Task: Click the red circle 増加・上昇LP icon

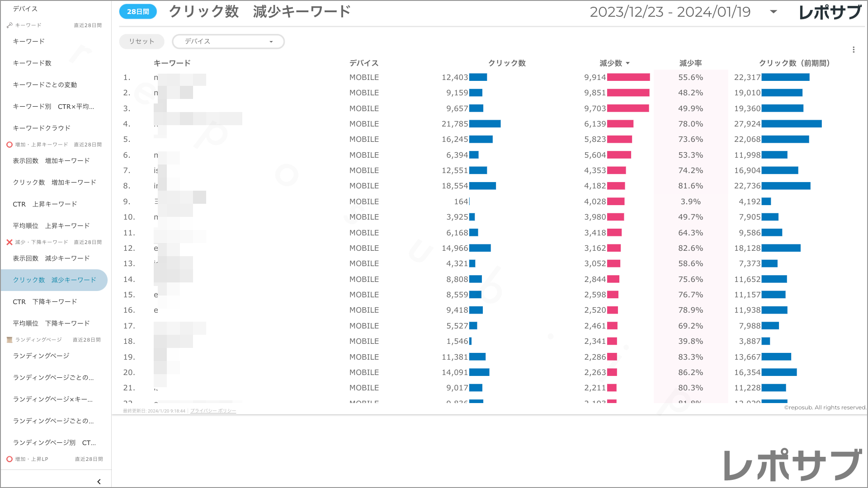Action: click(9, 459)
